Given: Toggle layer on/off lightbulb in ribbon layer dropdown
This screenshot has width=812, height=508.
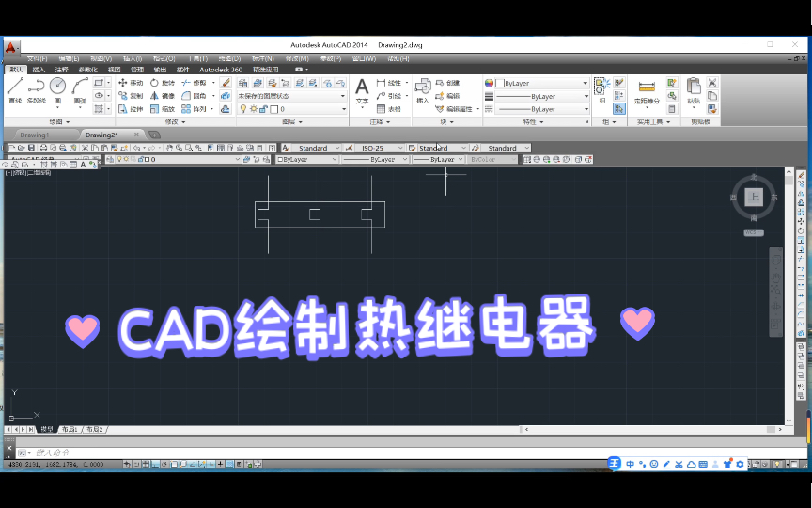Looking at the screenshot, I should point(242,109).
